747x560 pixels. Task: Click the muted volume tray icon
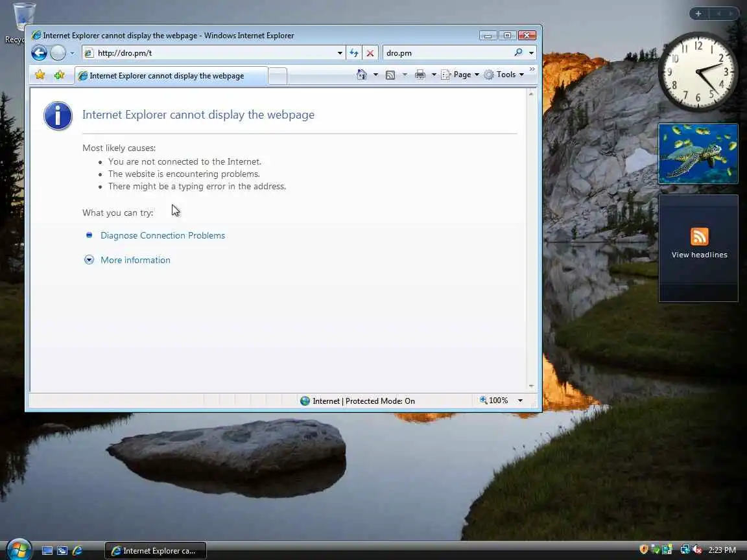[697, 550]
